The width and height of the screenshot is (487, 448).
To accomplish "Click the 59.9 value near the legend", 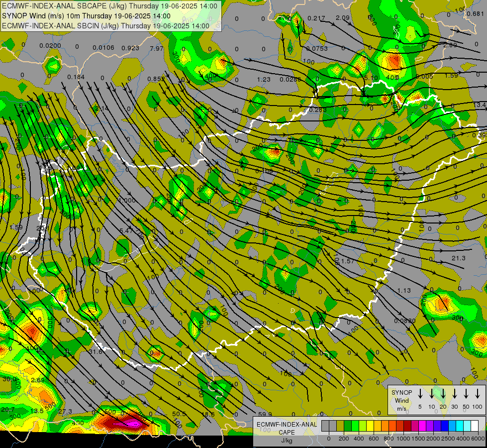I will click(265, 414).
